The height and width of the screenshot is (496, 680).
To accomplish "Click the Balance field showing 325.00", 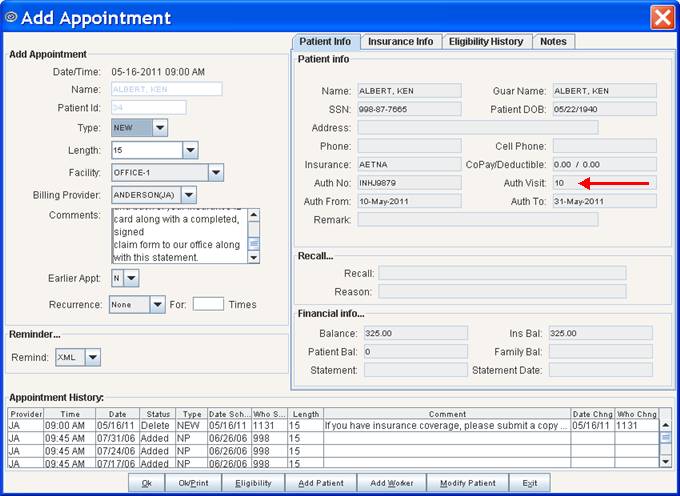I will point(415,333).
